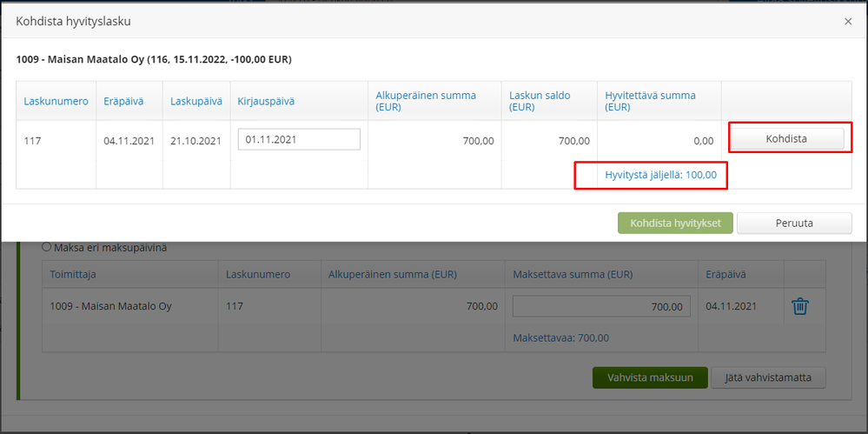Sort by Laskupäivä column header

pyautogui.click(x=196, y=102)
